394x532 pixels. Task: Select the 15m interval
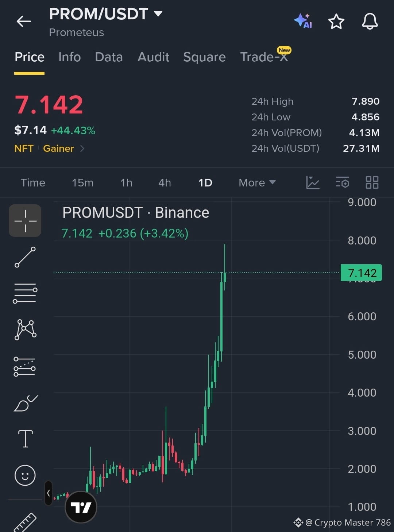(82, 182)
